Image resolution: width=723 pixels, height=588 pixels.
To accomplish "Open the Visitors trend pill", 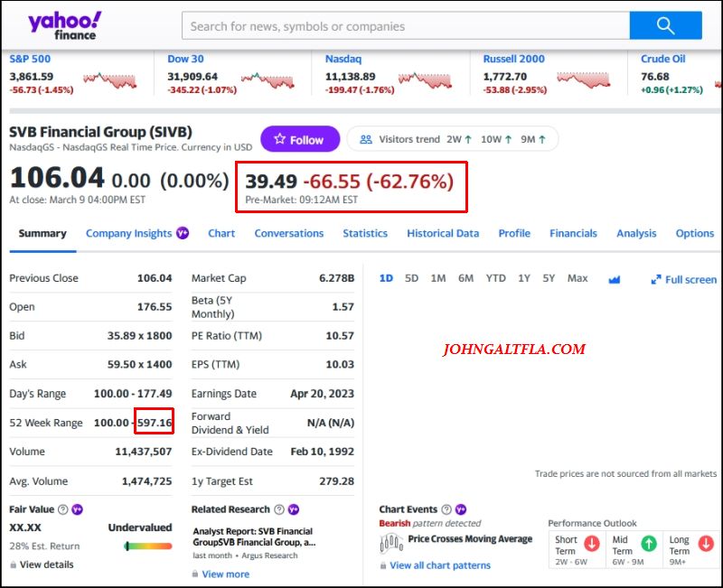I will pos(452,139).
